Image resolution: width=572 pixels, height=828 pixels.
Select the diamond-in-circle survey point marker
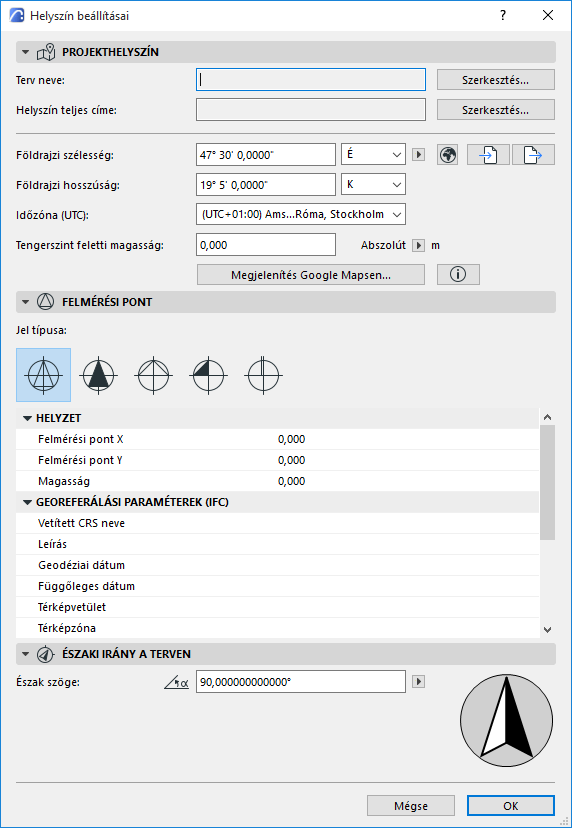point(154,375)
